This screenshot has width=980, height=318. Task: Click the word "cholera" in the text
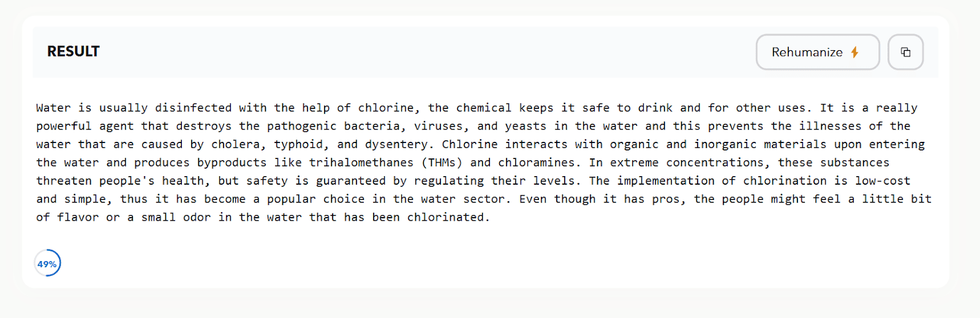[236, 144]
